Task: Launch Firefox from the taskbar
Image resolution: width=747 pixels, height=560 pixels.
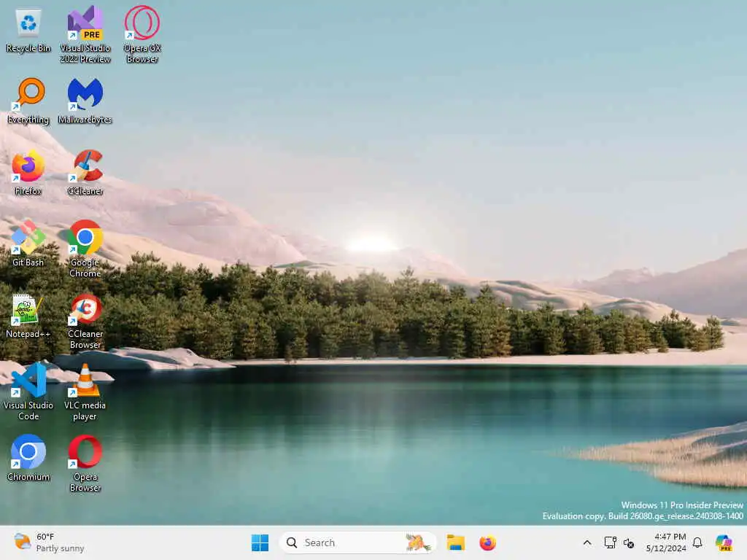Action: pos(487,542)
